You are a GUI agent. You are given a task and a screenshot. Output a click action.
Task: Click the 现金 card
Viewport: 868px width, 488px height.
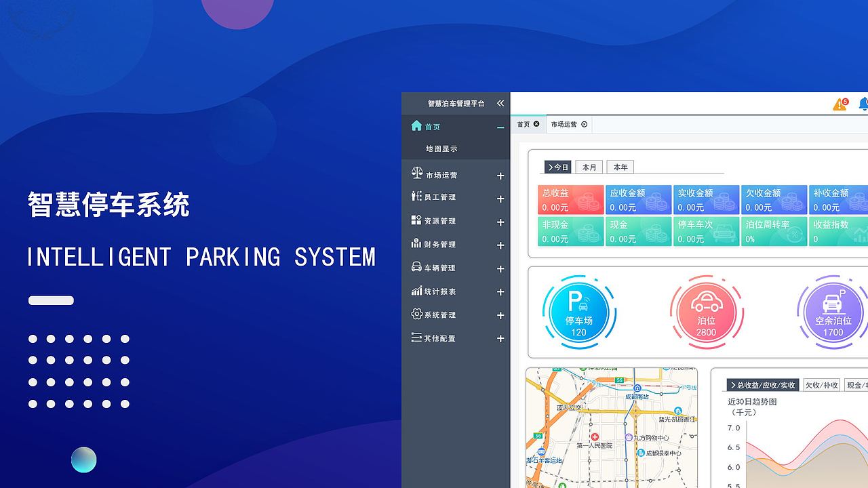(x=639, y=231)
